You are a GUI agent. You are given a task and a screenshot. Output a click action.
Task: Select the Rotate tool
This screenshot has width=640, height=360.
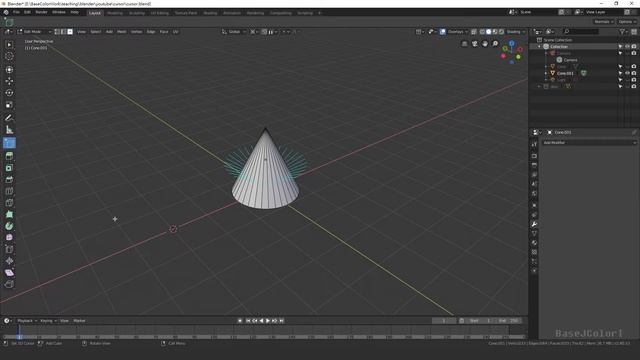9,93
